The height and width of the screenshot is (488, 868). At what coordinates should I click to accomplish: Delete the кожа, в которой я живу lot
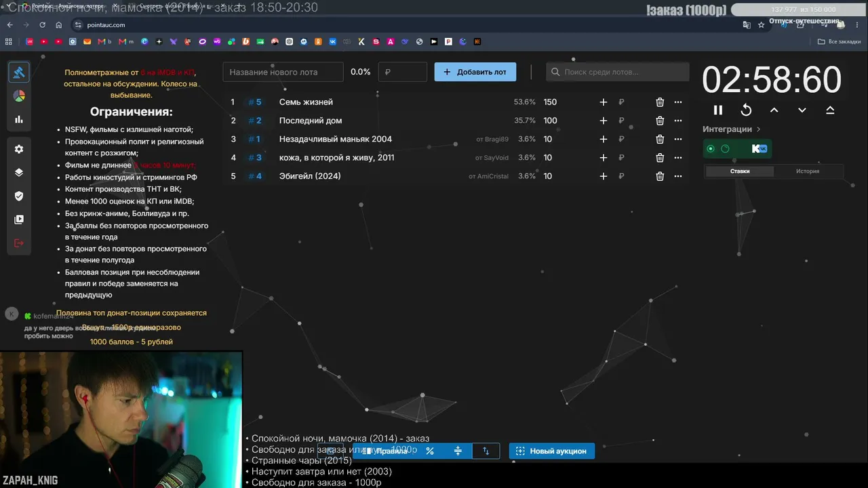pyautogui.click(x=660, y=158)
